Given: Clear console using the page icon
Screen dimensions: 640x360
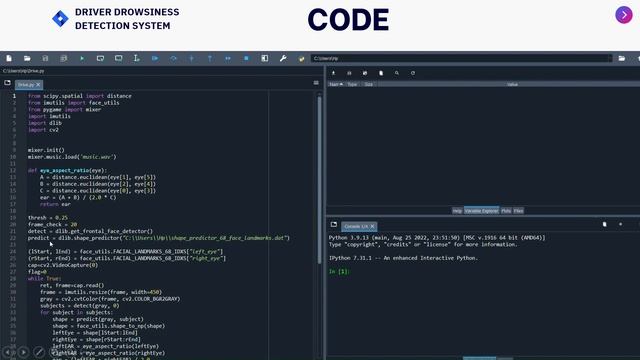Looking at the screenshot, I should (x=604, y=224).
